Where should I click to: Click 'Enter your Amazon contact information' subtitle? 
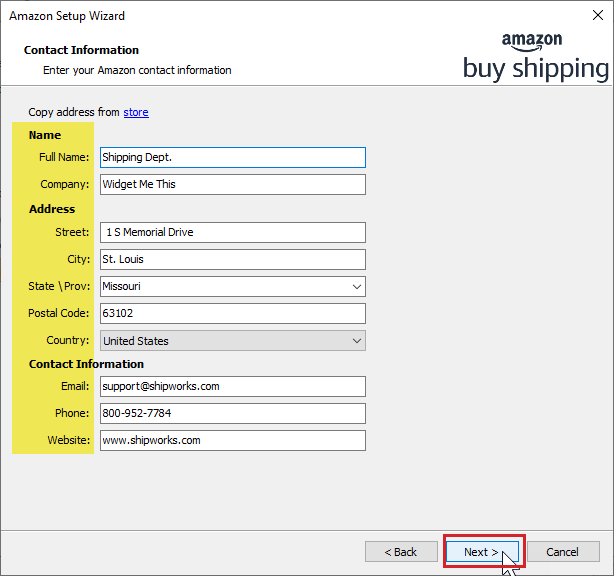137,70
